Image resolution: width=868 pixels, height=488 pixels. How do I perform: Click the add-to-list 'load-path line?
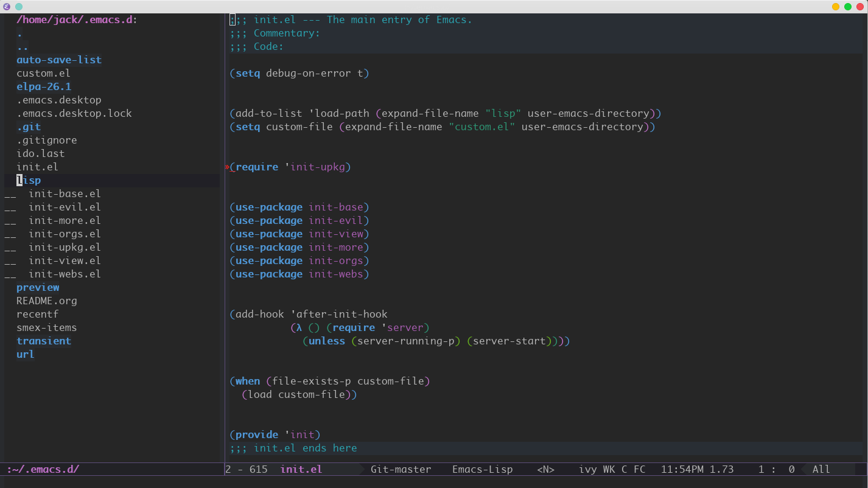click(446, 113)
